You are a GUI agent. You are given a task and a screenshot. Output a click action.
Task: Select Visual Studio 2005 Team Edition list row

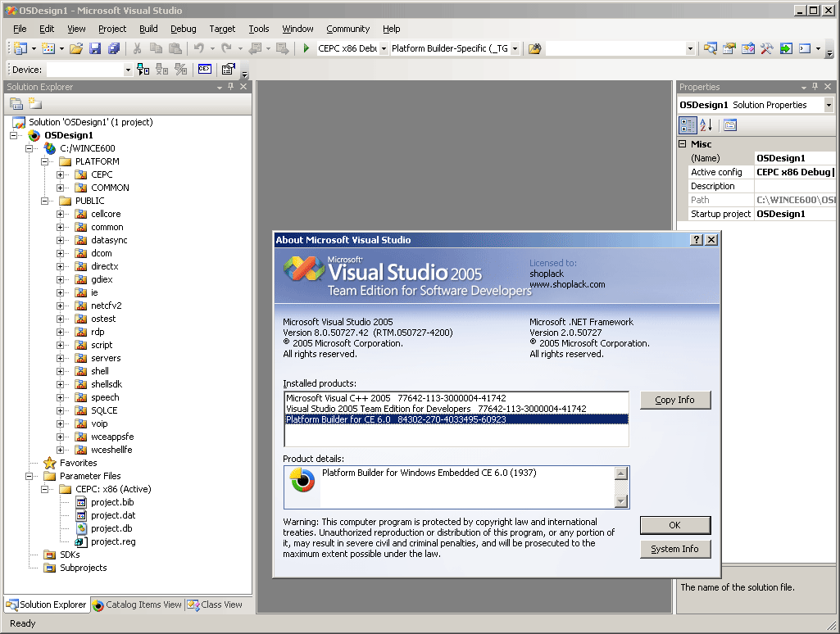(x=456, y=409)
